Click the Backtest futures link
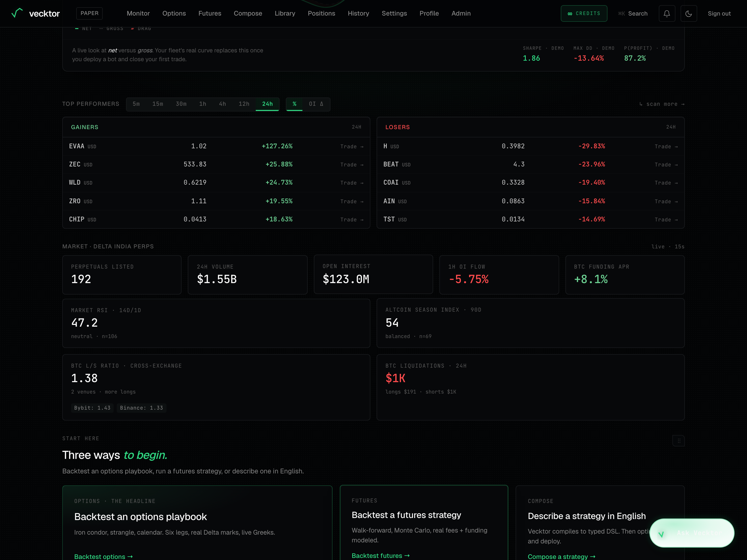 (x=381, y=555)
